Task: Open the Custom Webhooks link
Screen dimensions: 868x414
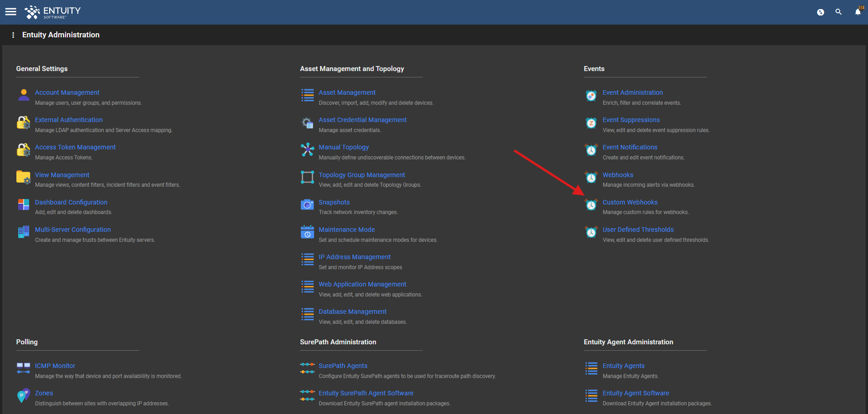Action: [x=630, y=202]
